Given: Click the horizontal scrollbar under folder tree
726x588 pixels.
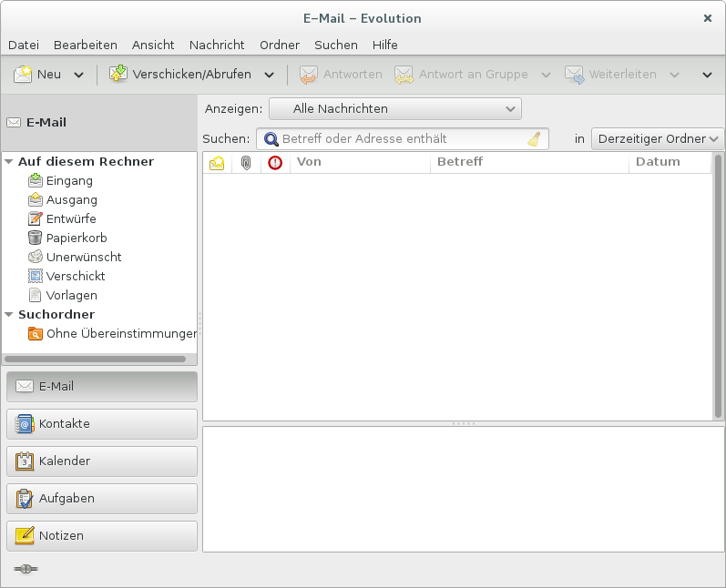Looking at the screenshot, I should click(96, 360).
